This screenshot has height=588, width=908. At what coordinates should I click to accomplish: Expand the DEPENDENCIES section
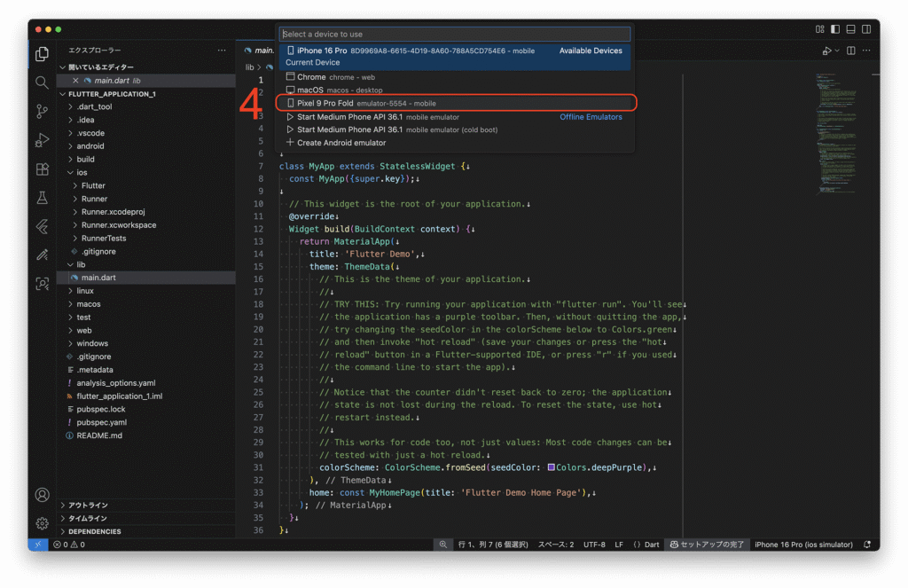pos(94,531)
